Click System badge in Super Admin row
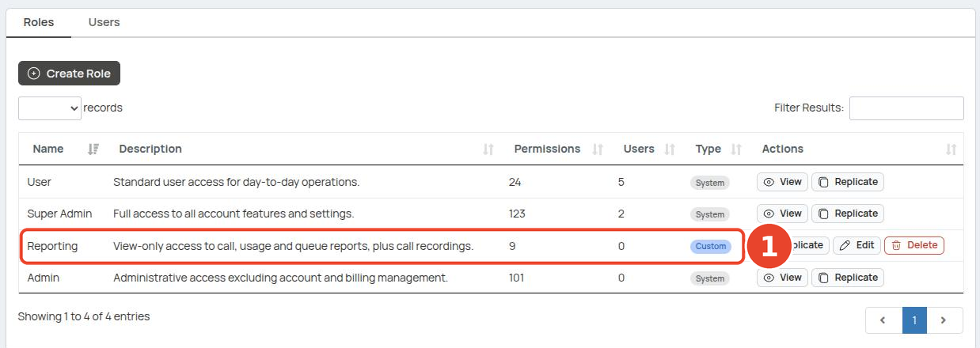 click(710, 214)
